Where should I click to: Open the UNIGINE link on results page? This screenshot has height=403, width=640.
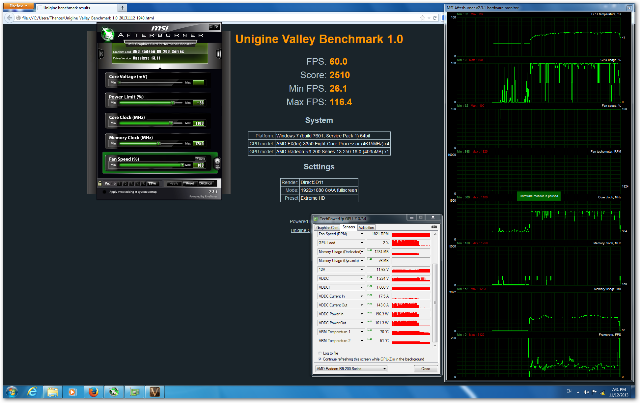click(x=300, y=231)
